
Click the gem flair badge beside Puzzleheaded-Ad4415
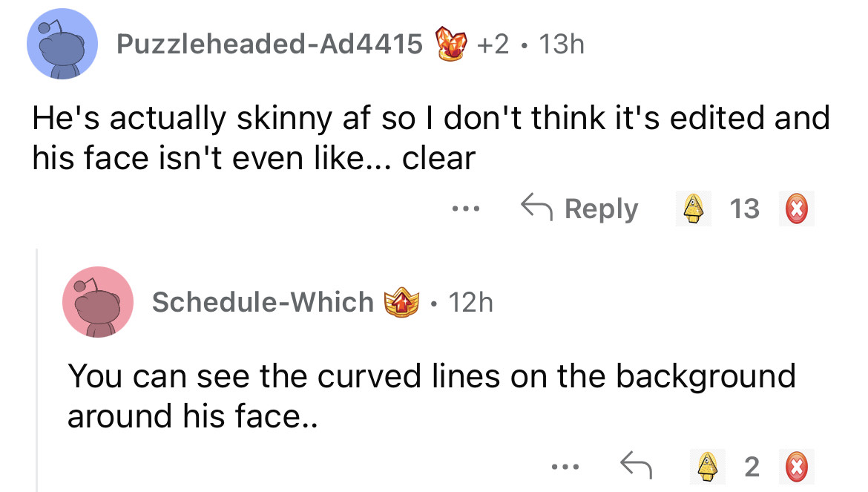[x=452, y=45]
